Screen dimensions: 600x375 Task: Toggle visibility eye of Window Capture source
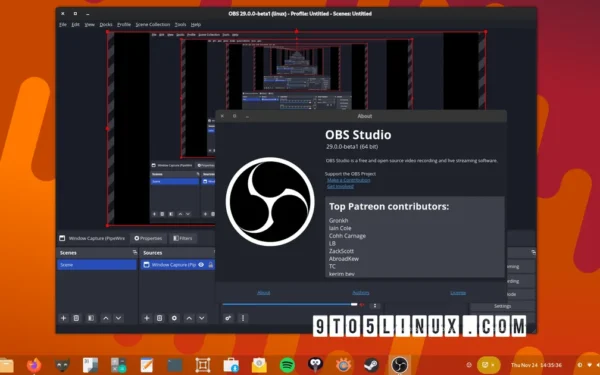click(x=201, y=264)
